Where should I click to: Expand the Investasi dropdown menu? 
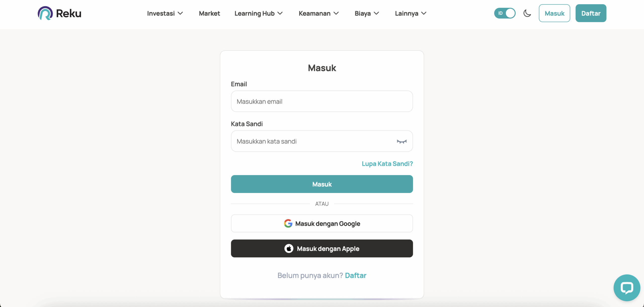click(165, 13)
